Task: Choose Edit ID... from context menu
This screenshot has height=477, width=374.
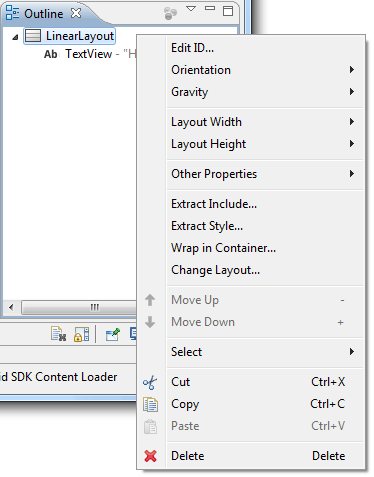Action: tap(250, 48)
